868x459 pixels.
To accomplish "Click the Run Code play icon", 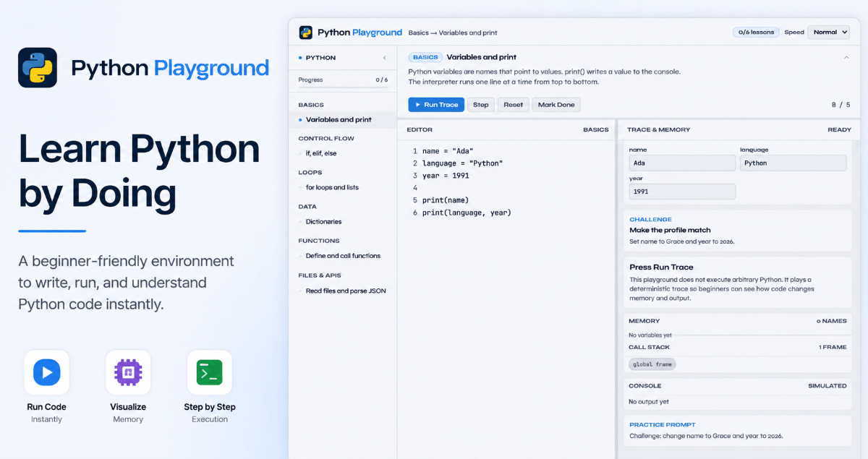I will (x=47, y=372).
